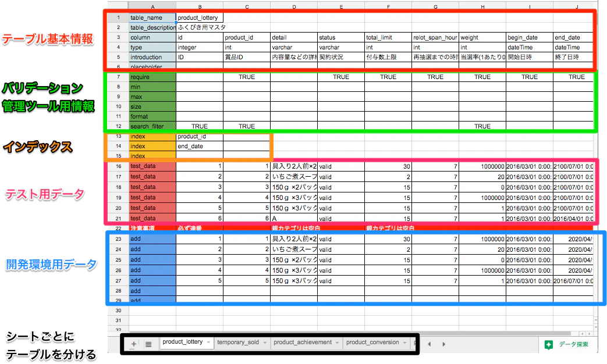Select the weight column name cell

(482, 38)
